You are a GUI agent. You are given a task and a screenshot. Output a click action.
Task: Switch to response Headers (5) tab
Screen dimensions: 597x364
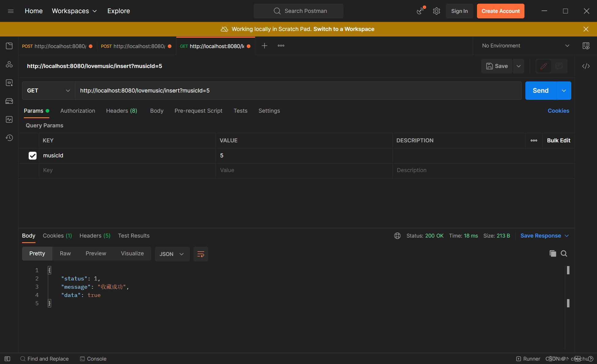point(95,236)
